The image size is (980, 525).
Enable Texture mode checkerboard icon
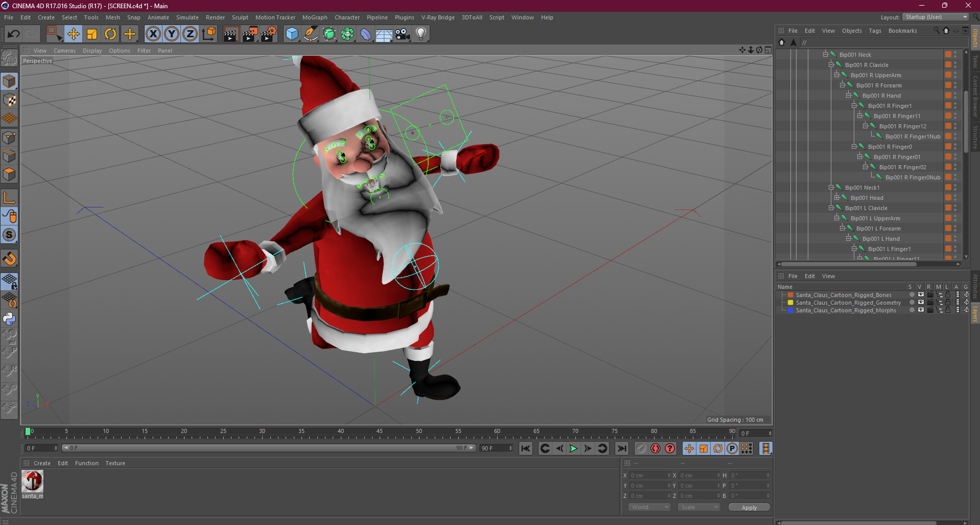point(9,100)
